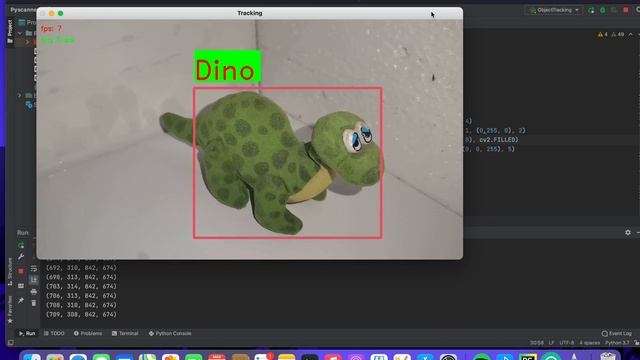Click console line (706, 313, 842, 674)
The height and width of the screenshot is (360, 640).
coord(81,296)
